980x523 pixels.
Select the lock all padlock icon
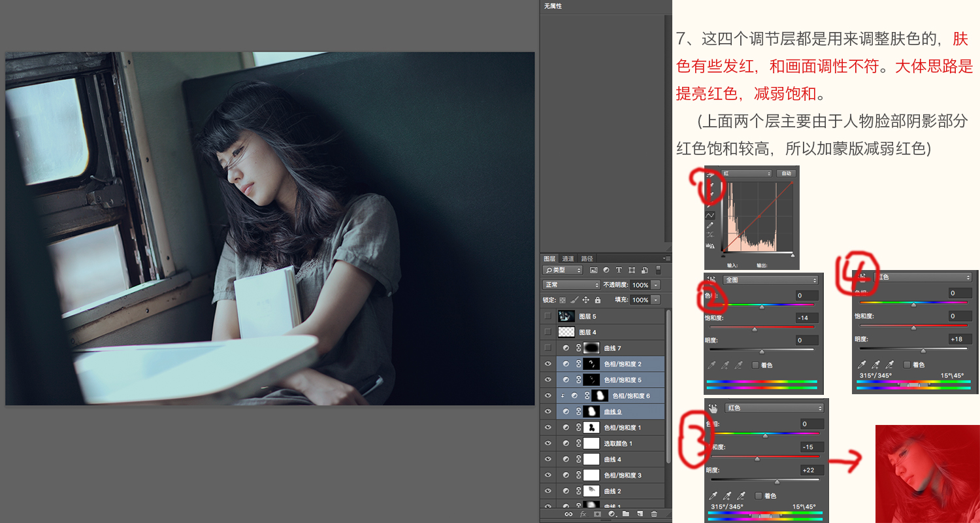597,300
